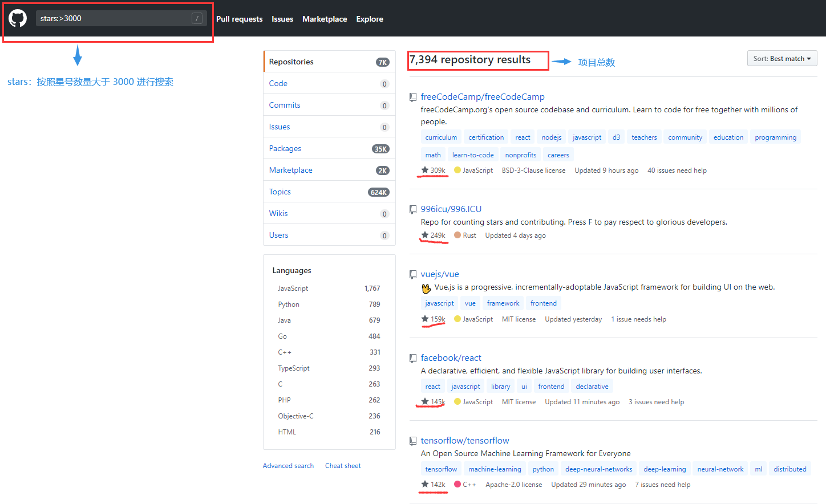826x504 pixels.
Task: Filter results by Objective-C language (236)
Action: tap(329, 416)
